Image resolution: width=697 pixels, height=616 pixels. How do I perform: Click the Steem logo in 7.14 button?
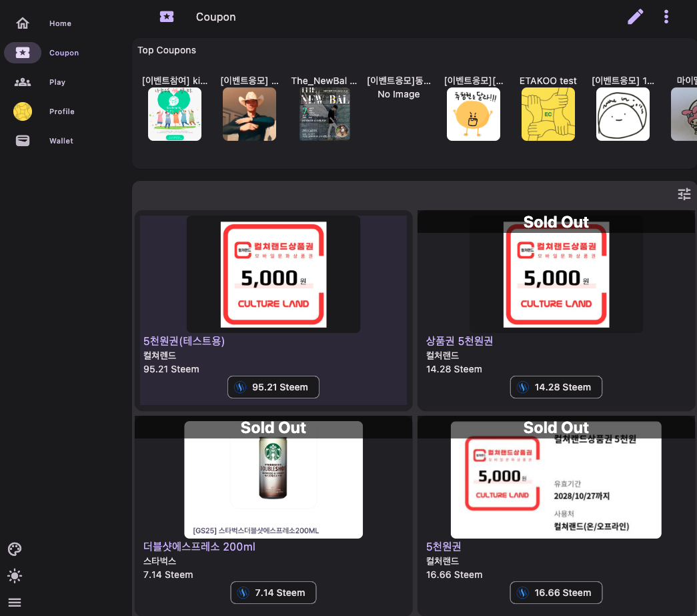click(243, 593)
